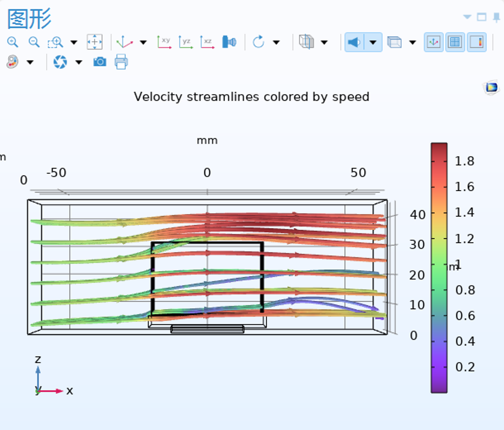Click the aperture image snapshot icon
Image resolution: width=504 pixels, height=430 pixels.
pyautogui.click(x=60, y=62)
